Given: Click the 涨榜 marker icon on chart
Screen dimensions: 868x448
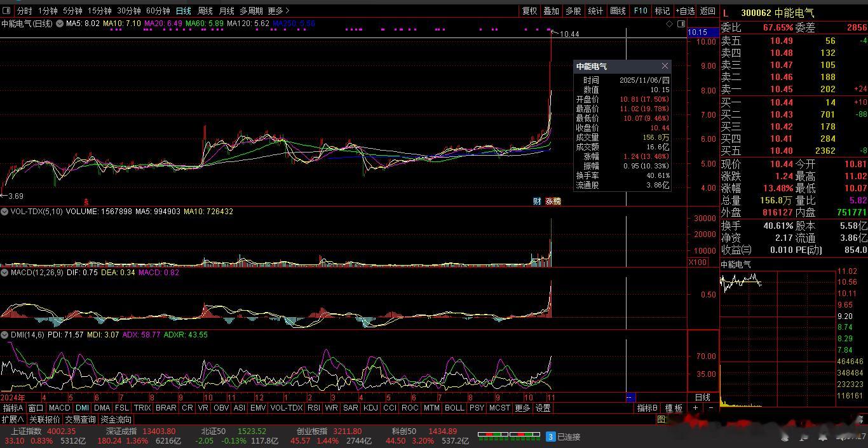Looking at the screenshot, I should tap(553, 201).
